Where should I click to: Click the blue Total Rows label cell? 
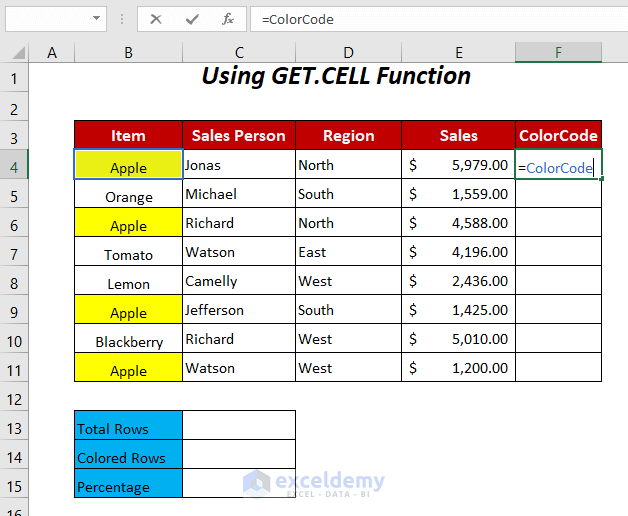click(x=128, y=426)
